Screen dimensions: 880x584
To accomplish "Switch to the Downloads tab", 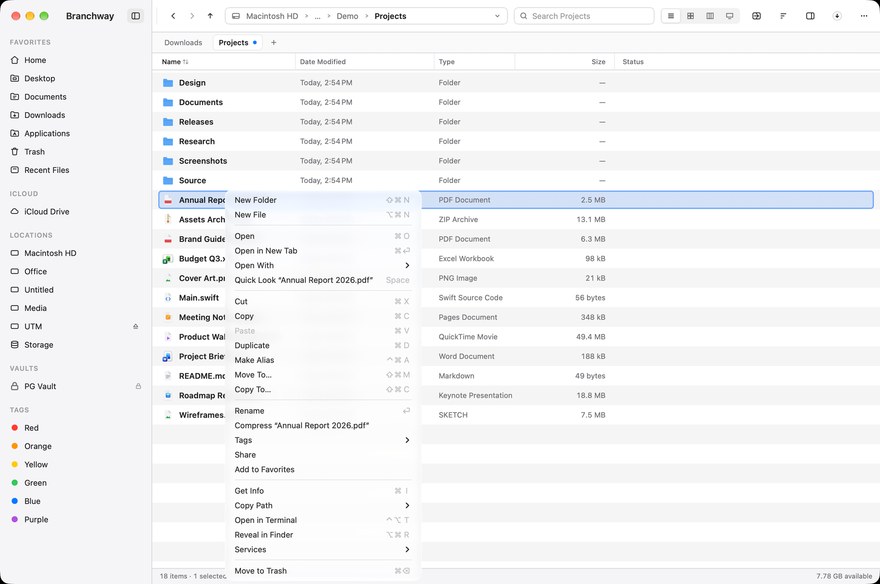I will [183, 43].
